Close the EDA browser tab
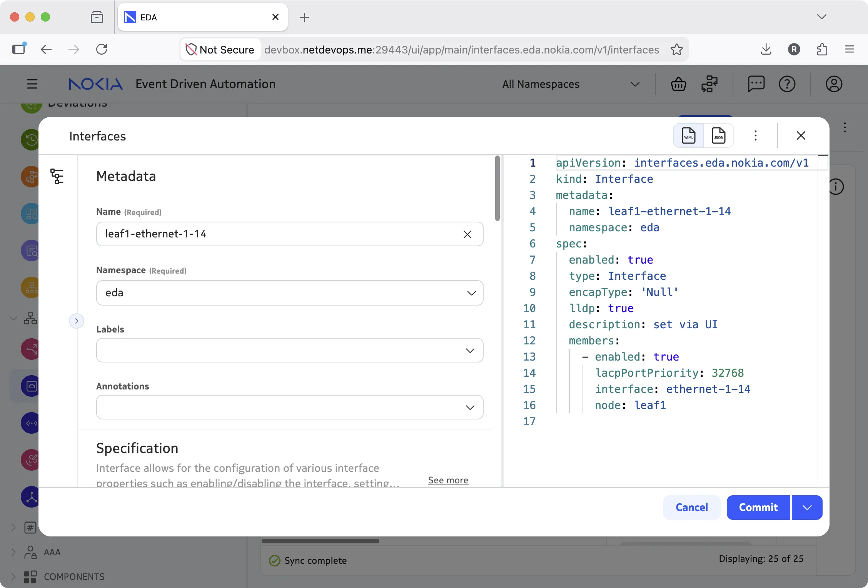Viewport: 868px width, 588px height. [x=275, y=17]
